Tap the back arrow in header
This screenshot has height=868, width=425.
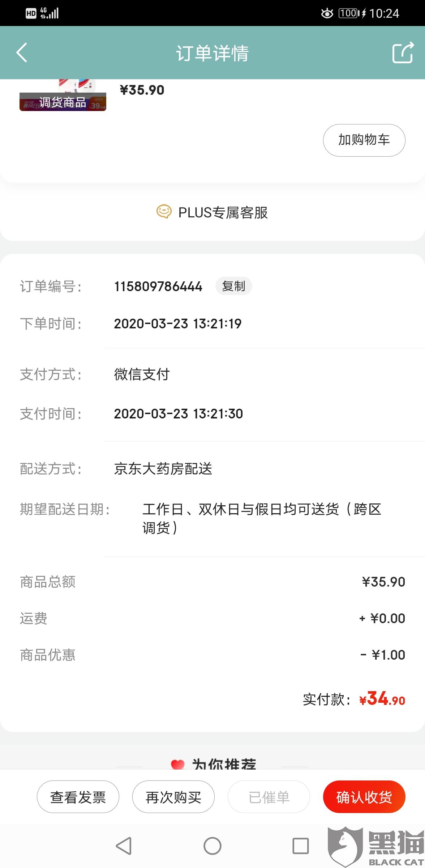click(x=22, y=53)
